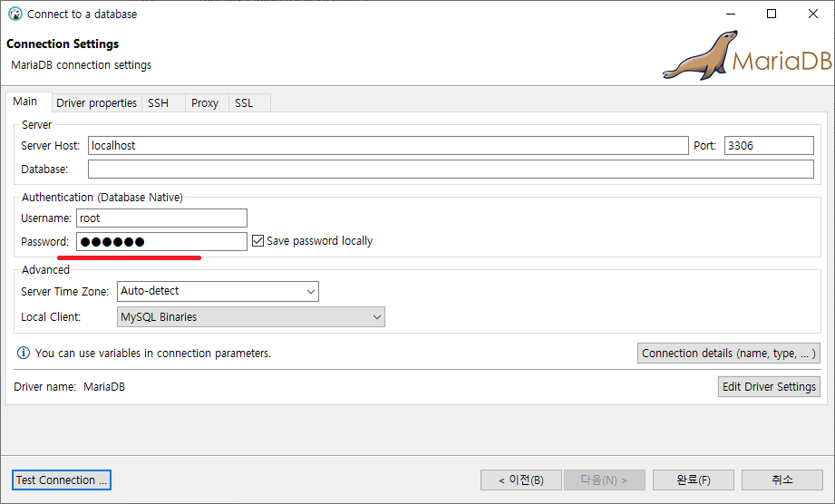This screenshot has width=835, height=504.
Task: Focus the Server Host field
Action: 388,146
